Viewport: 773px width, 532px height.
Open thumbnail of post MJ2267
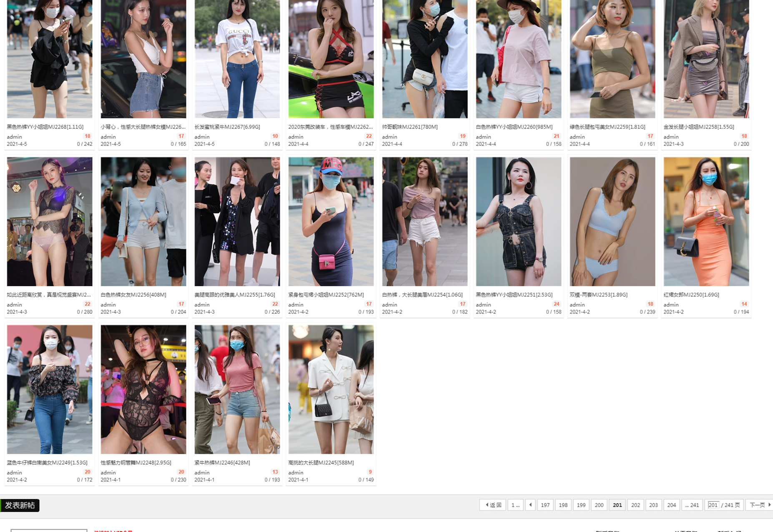(237, 59)
